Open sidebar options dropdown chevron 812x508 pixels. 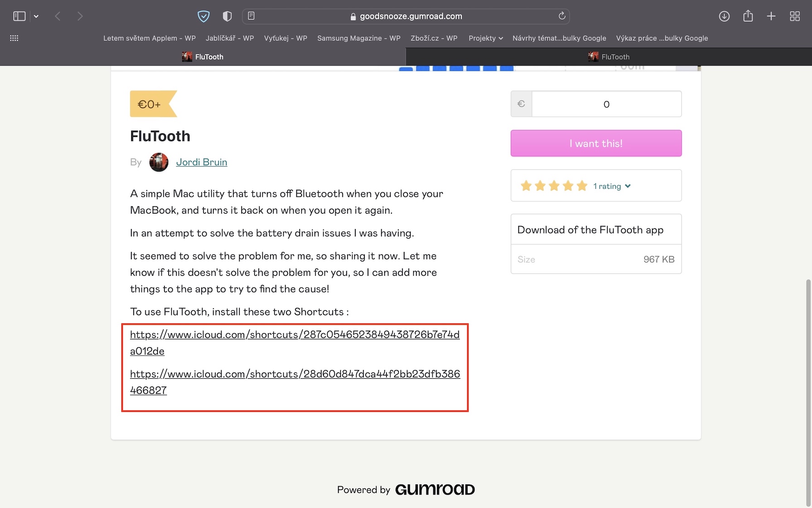pos(36,16)
